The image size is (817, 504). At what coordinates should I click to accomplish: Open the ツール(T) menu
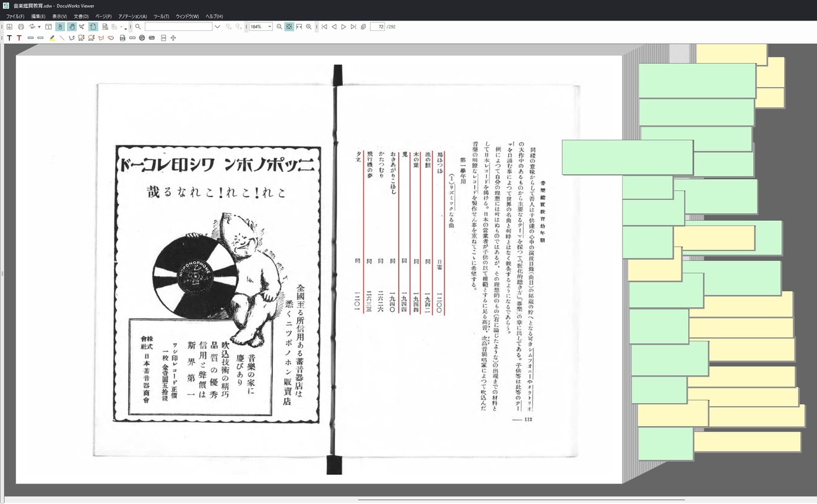pyautogui.click(x=161, y=16)
